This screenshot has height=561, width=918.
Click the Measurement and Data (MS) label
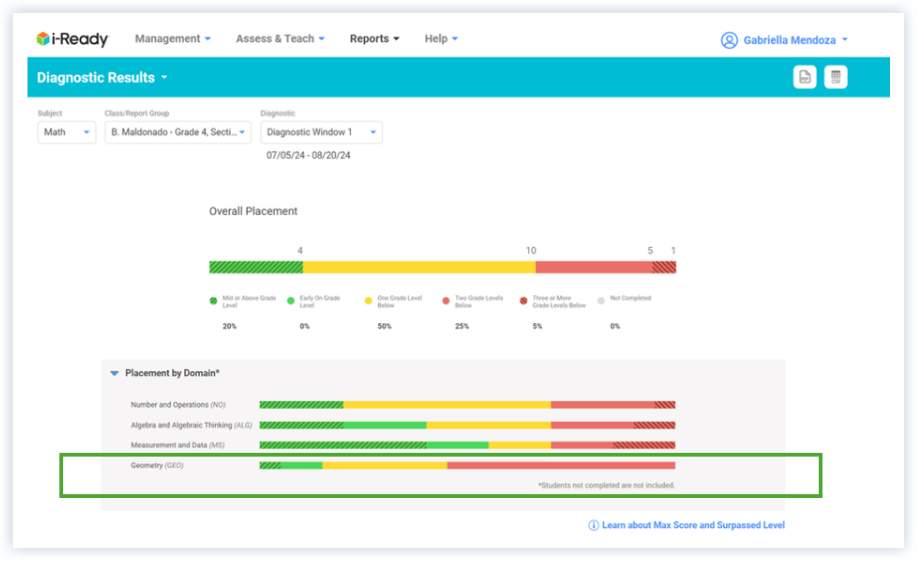tap(177, 445)
